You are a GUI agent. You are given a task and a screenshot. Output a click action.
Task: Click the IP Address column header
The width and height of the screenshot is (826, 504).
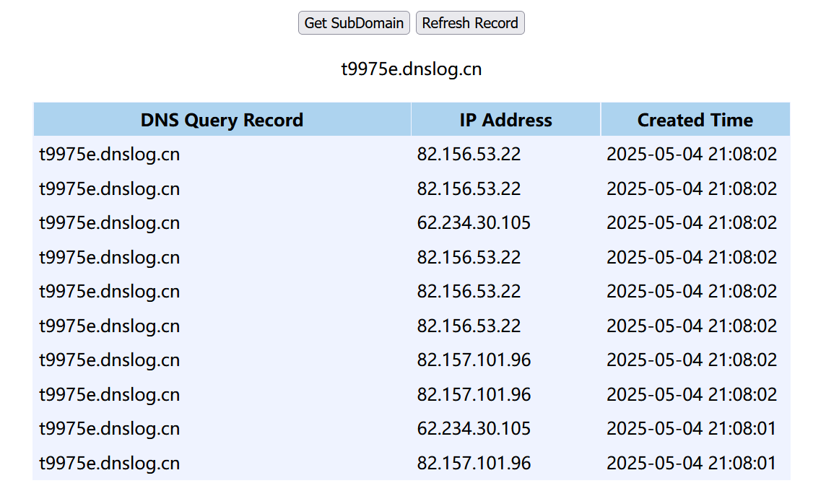[x=505, y=120]
